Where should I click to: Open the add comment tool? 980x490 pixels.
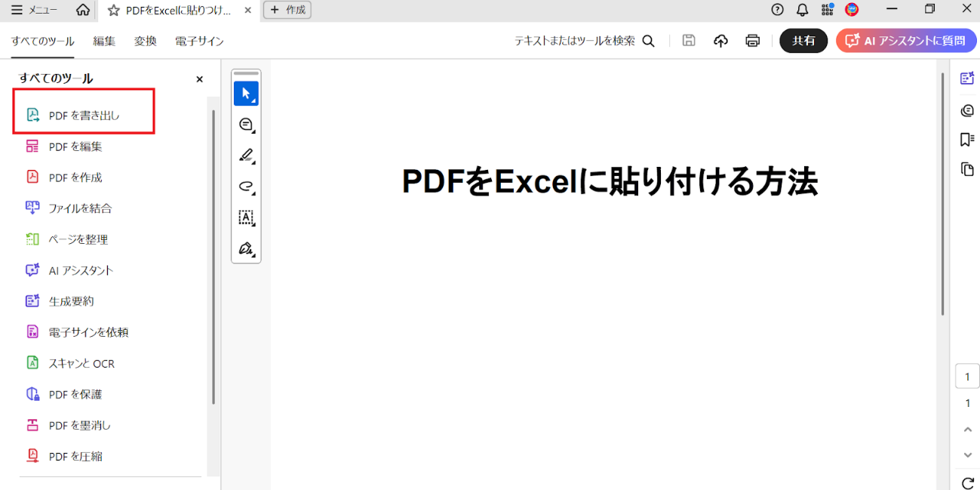coord(246,125)
